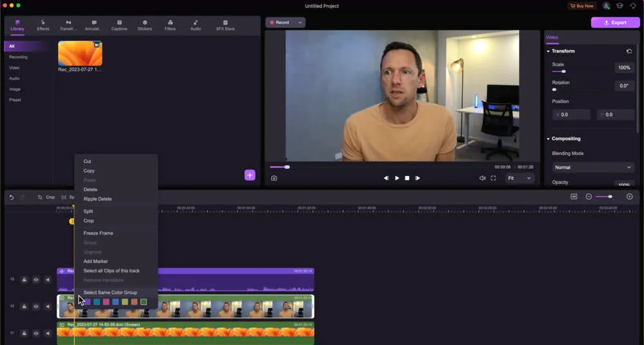This screenshot has height=345, width=644.
Task: Open the Blending Mode Normal dropdown
Action: [x=592, y=167]
